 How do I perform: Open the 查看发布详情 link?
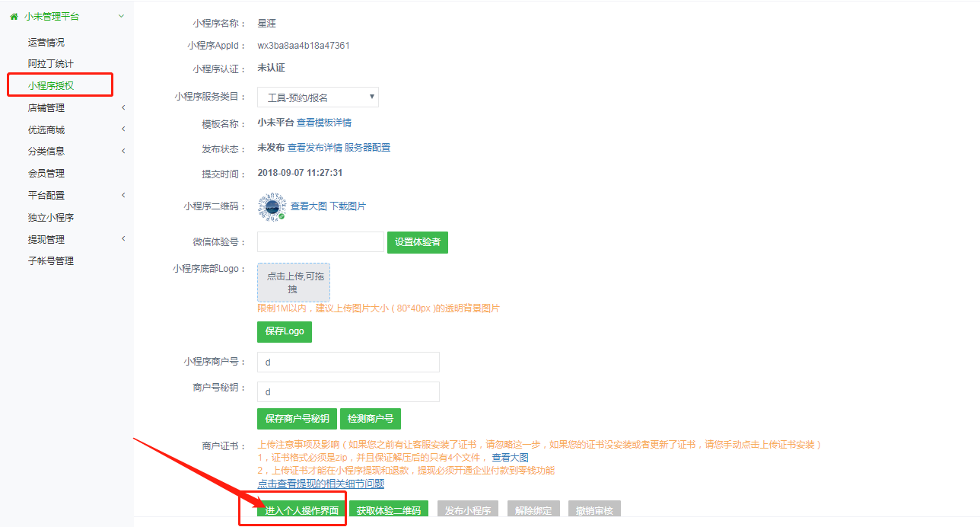pyautogui.click(x=315, y=148)
